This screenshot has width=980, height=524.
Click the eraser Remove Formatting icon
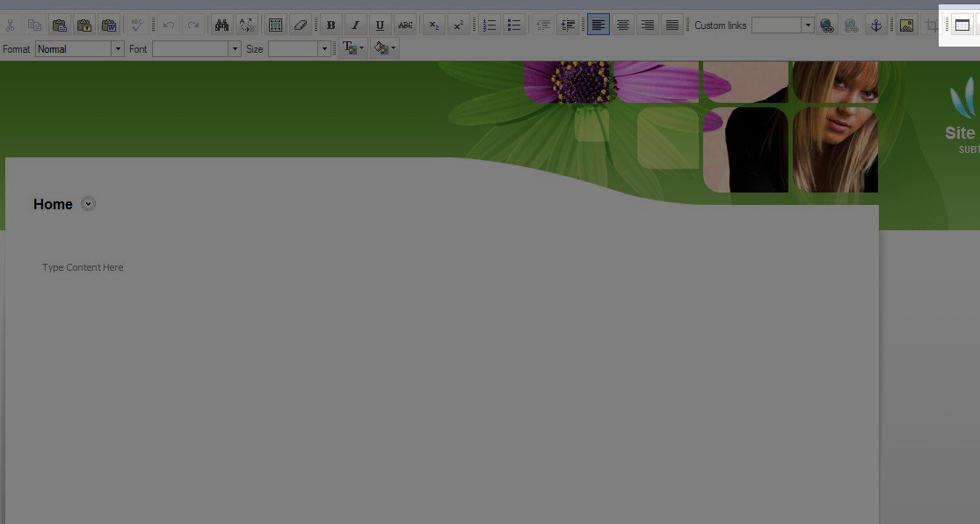(301, 25)
